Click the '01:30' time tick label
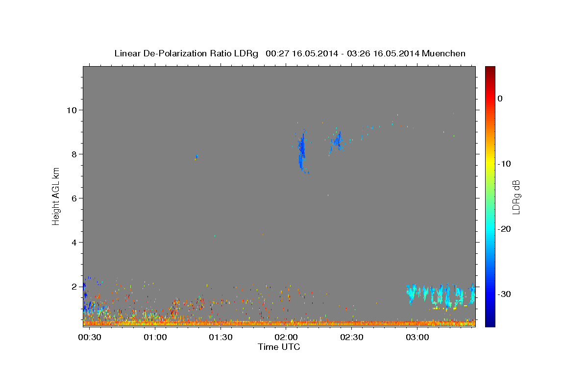 coord(220,338)
